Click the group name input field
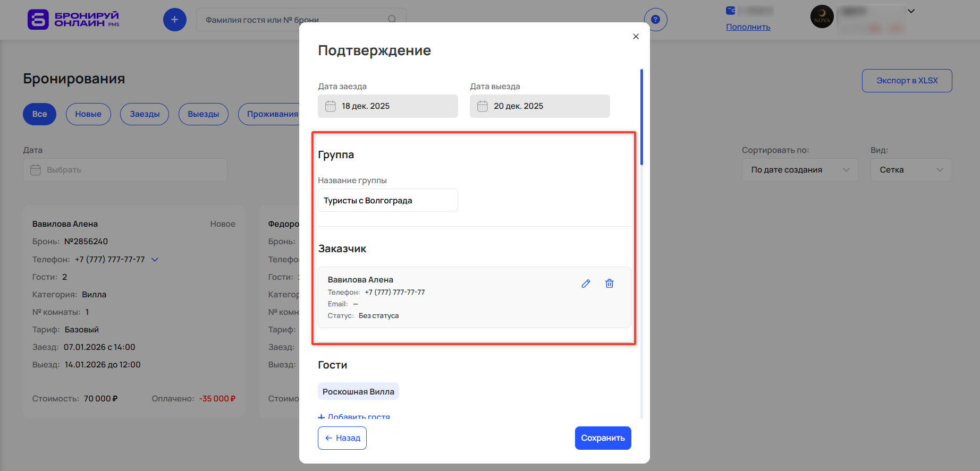 387,201
